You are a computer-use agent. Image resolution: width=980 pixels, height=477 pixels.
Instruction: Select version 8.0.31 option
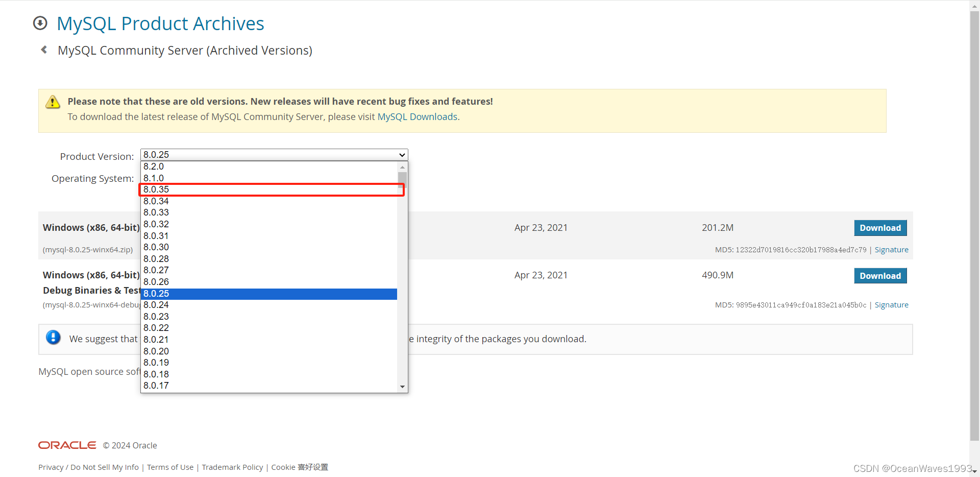pos(269,236)
